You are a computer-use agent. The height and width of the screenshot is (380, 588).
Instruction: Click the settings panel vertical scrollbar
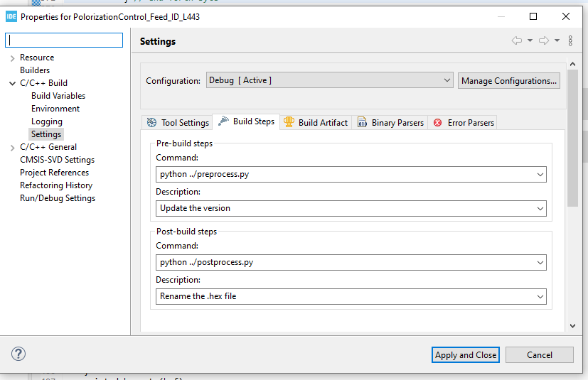click(x=572, y=149)
